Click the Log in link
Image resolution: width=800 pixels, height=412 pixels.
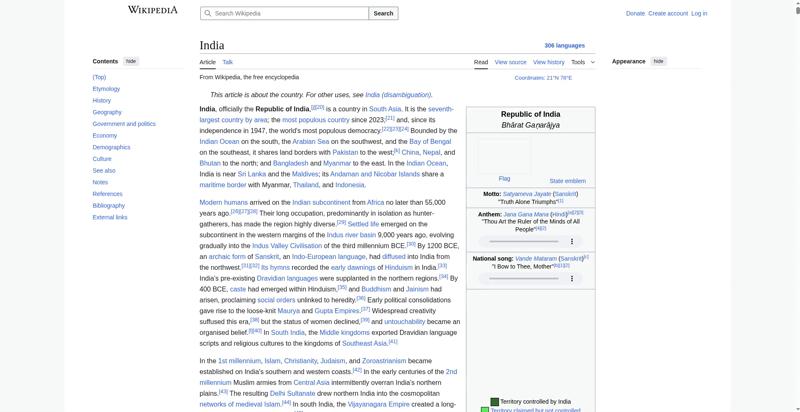[699, 13]
